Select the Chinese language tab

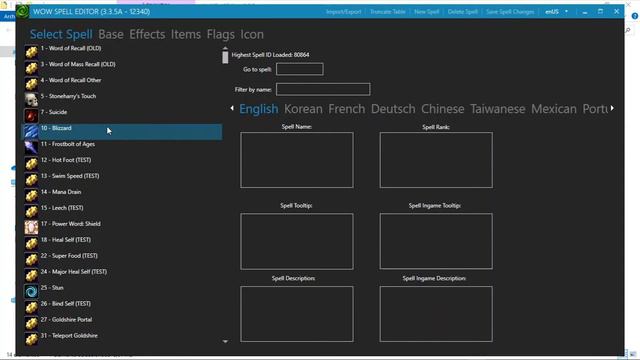442,109
